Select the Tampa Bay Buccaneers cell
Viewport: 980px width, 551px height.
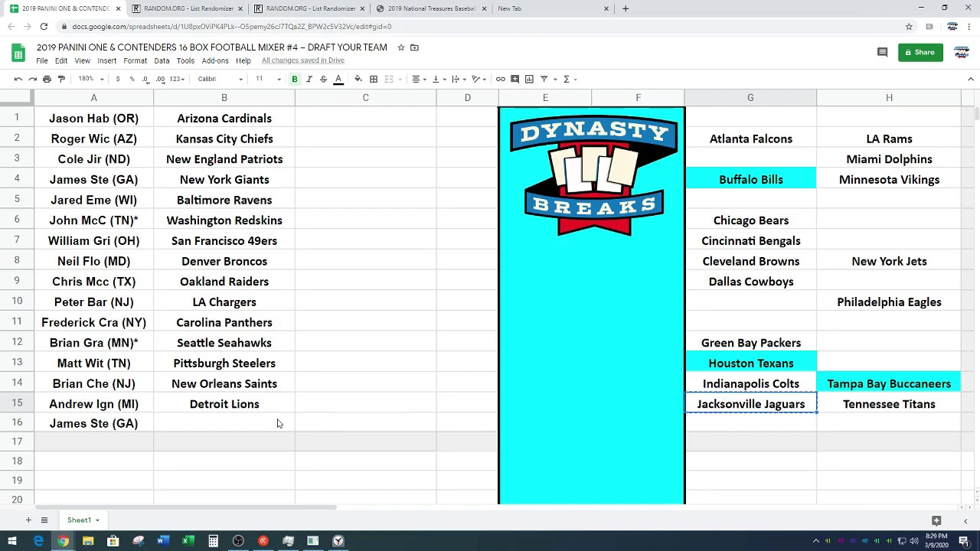point(889,383)
